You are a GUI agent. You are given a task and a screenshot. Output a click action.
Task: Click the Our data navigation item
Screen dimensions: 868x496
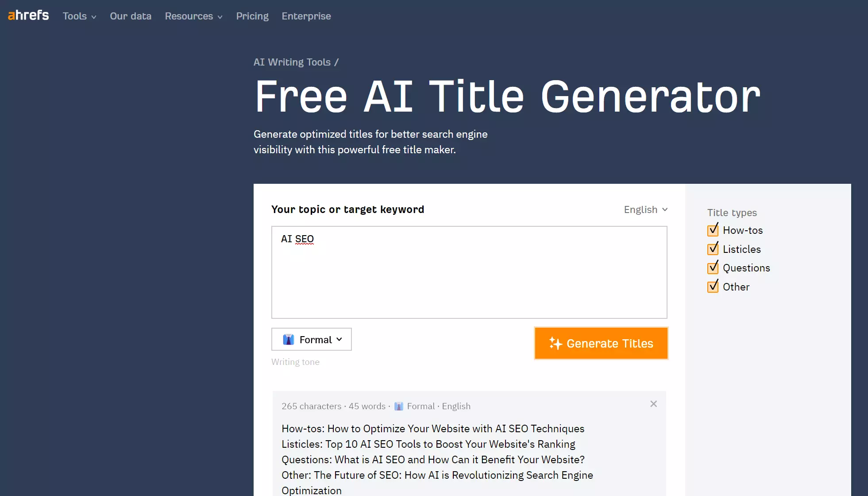131,16
